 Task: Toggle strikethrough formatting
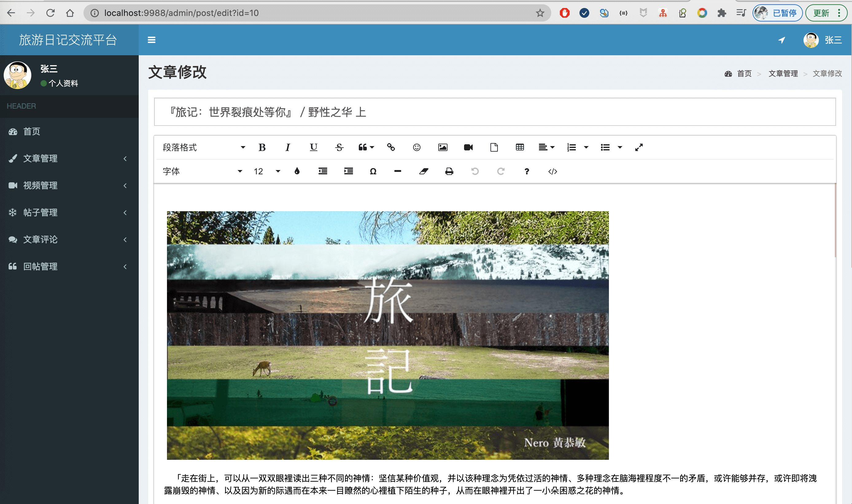(x=339, y=147)
